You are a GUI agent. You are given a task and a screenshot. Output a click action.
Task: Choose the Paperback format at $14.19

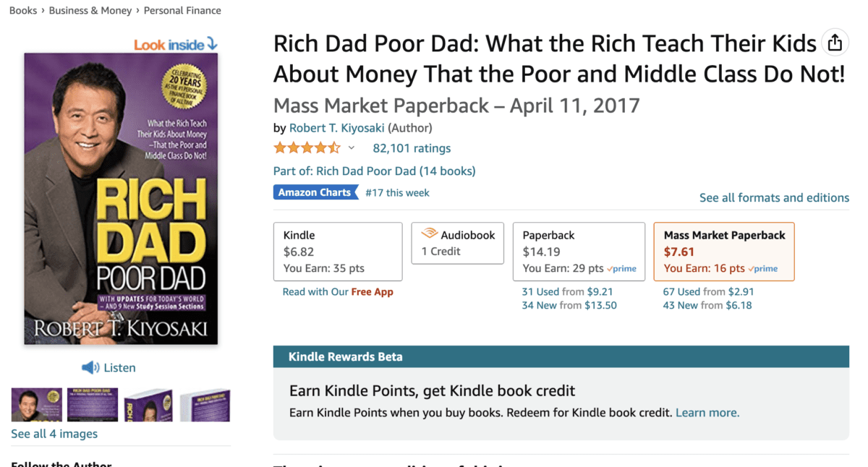[579, 251]
